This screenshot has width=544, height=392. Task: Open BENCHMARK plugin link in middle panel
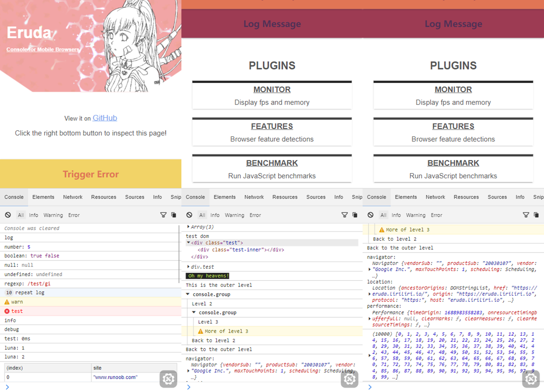(272, 163)
